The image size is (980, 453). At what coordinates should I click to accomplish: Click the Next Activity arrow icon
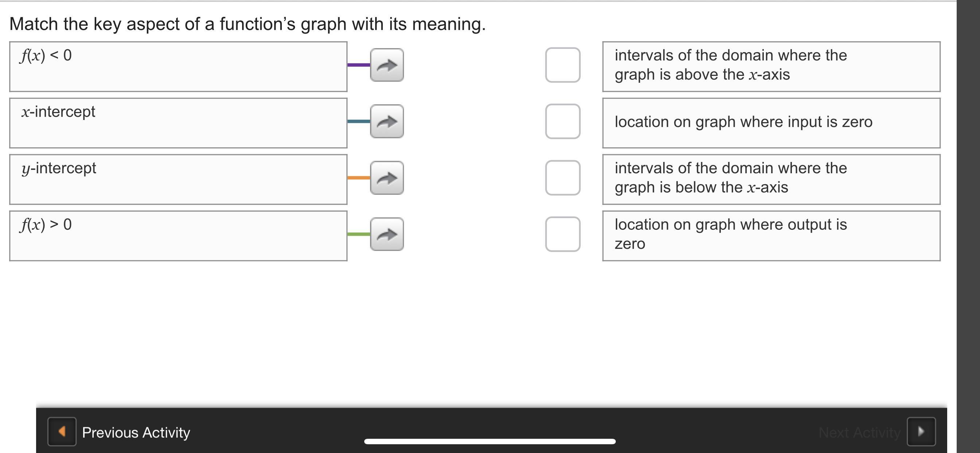[x=921, y=431]
